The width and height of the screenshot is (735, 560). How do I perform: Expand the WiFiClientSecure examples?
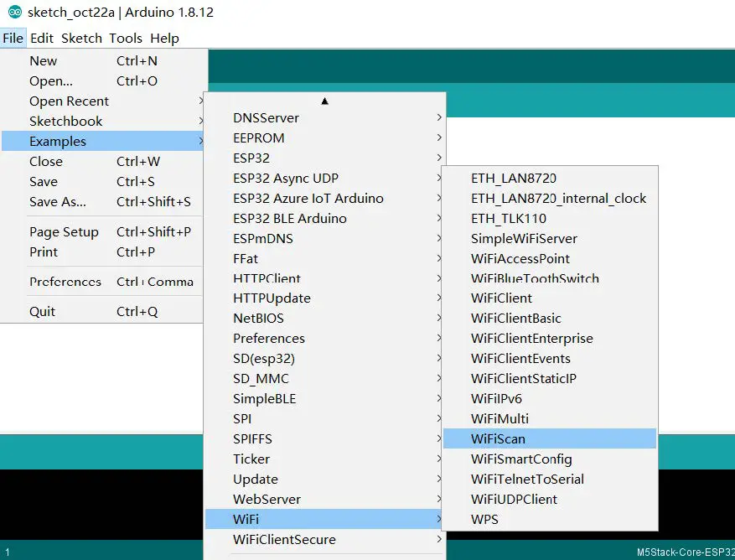pyautogui.click(x=325, y=539)
